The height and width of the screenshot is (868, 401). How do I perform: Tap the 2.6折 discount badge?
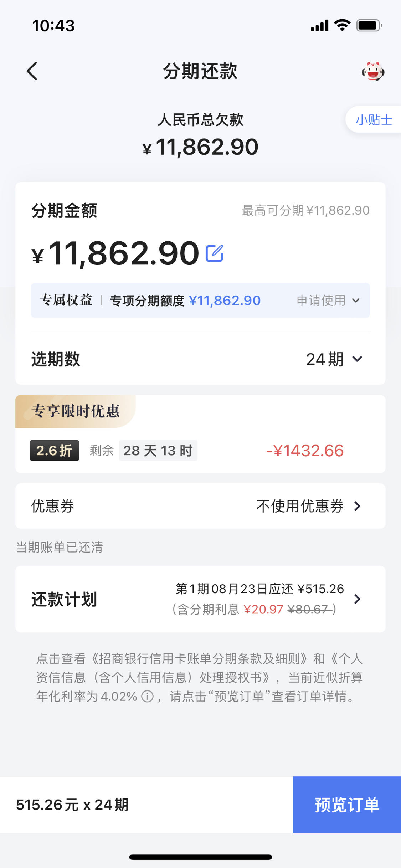pyautogui.click(x=55, y=451)
